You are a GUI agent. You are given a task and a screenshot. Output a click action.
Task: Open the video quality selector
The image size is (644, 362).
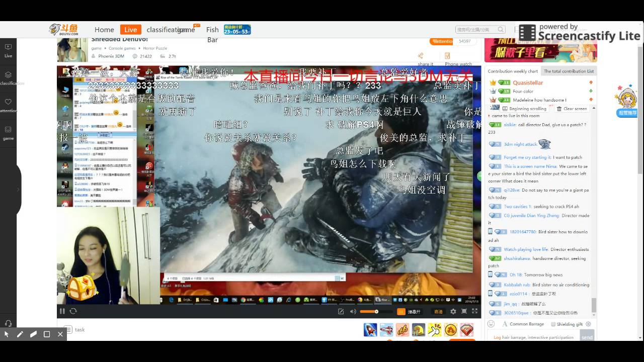pyautogui.click(x=438, y=312)
